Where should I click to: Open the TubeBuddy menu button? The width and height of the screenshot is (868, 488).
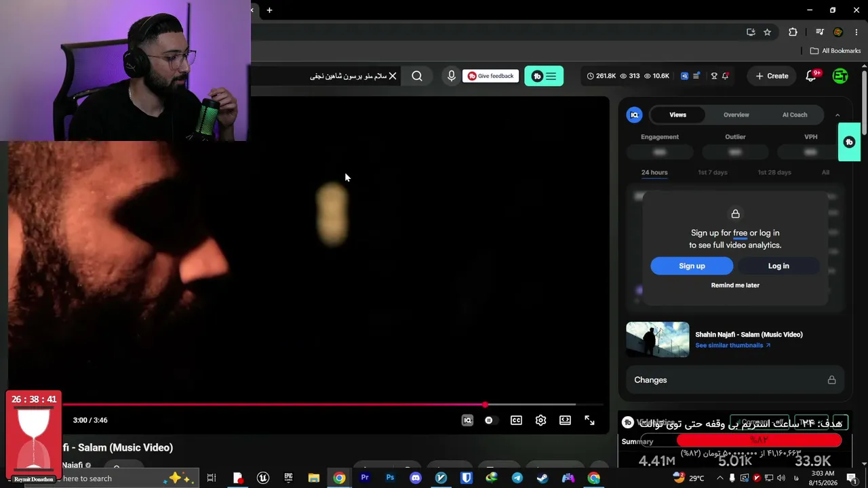pyautogui.click(x=544, y=76)
